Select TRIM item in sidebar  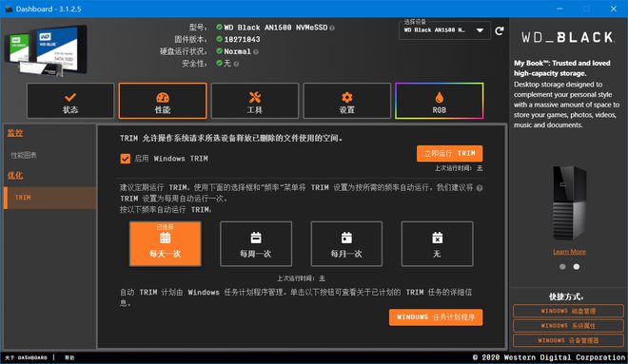click(x=50, y=198)
